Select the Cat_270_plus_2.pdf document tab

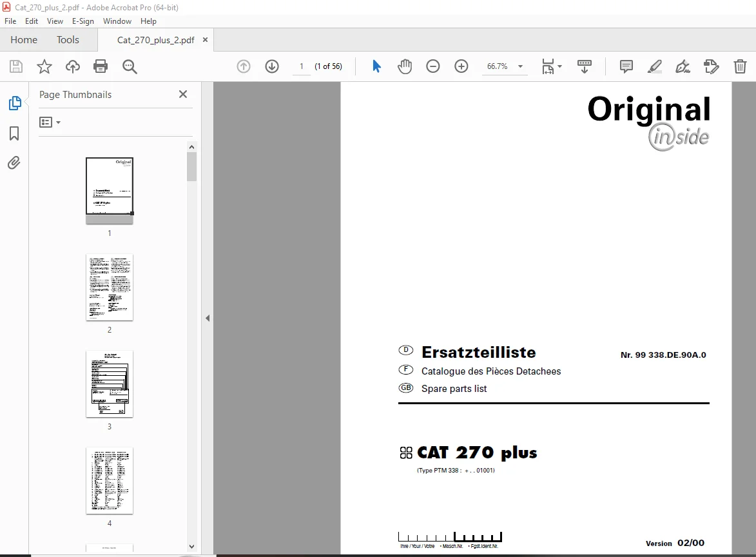pos(156,40)
